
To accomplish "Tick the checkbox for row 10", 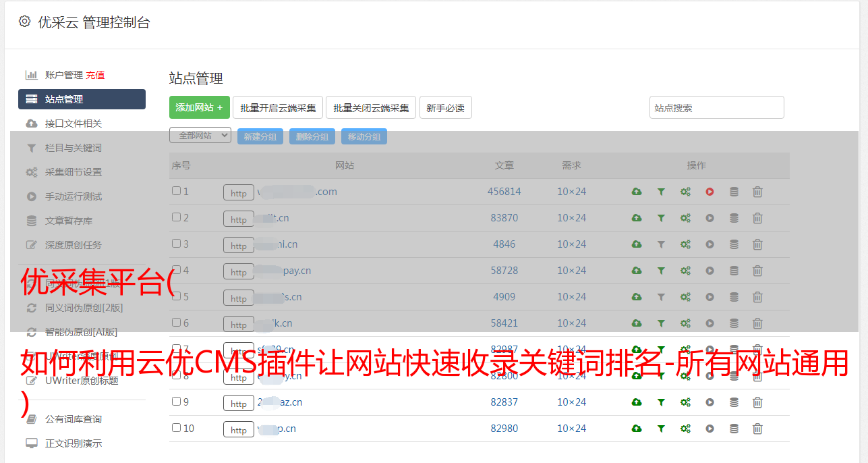I will coord(176,428).
